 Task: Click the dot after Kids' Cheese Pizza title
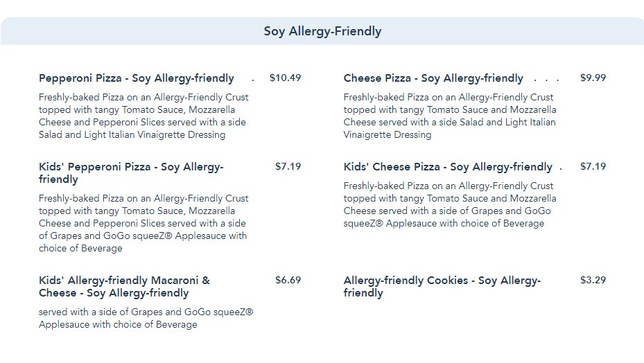coord(560,168)
